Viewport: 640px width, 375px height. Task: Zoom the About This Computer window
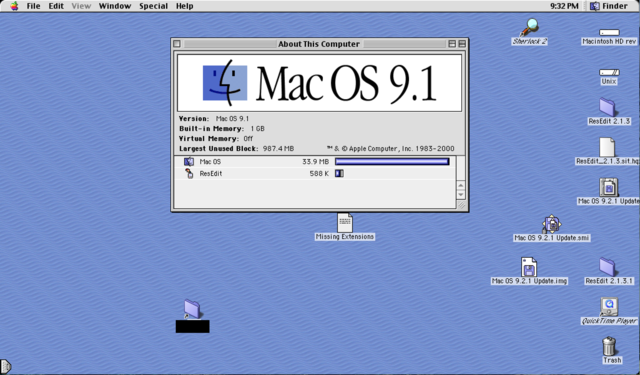pyautogui.click(x=452, y=44)
